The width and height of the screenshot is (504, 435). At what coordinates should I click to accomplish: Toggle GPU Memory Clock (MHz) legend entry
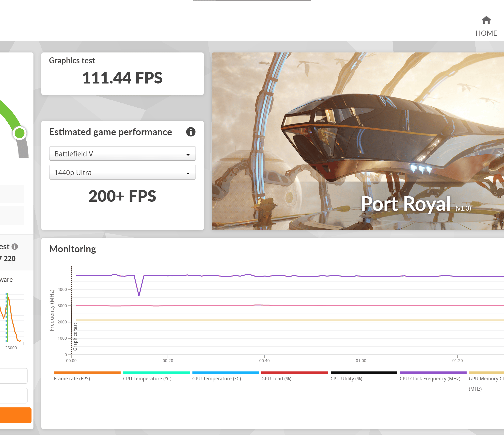click(486, 381)
